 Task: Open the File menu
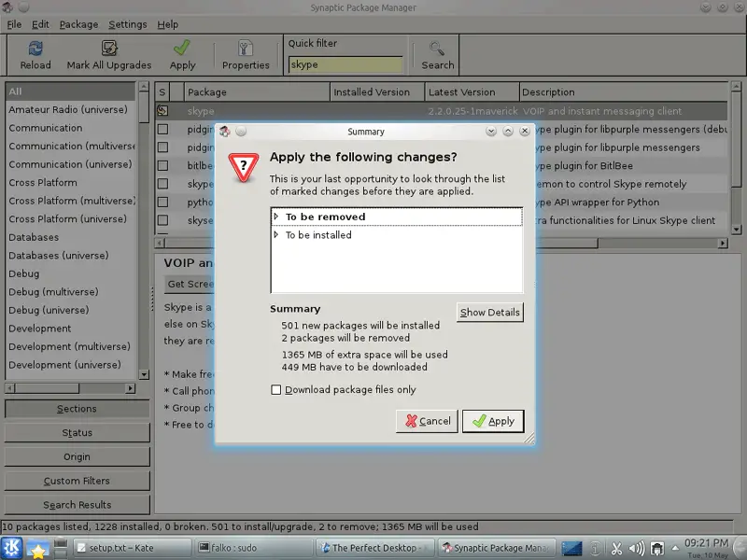coord(14,24)
